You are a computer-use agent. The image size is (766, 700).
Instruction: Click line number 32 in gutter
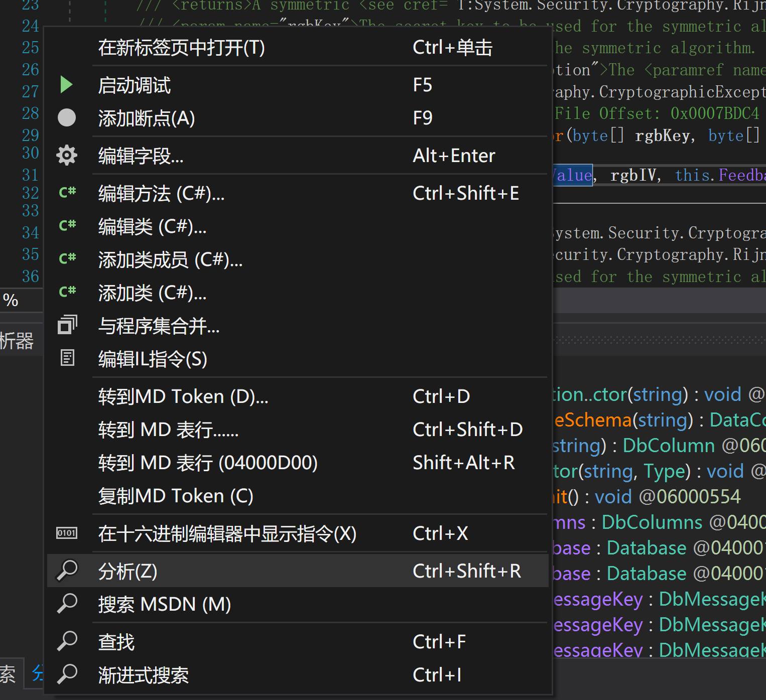30,193
